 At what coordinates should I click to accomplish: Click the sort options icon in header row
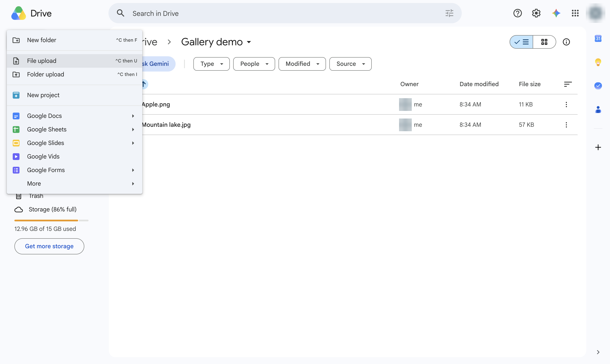tap(568, 84)
